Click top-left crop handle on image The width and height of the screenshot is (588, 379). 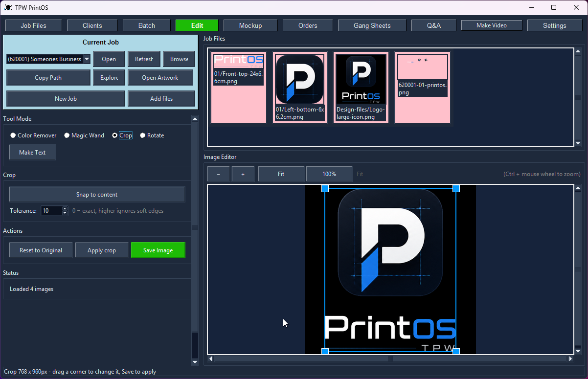tap(325, 188)
